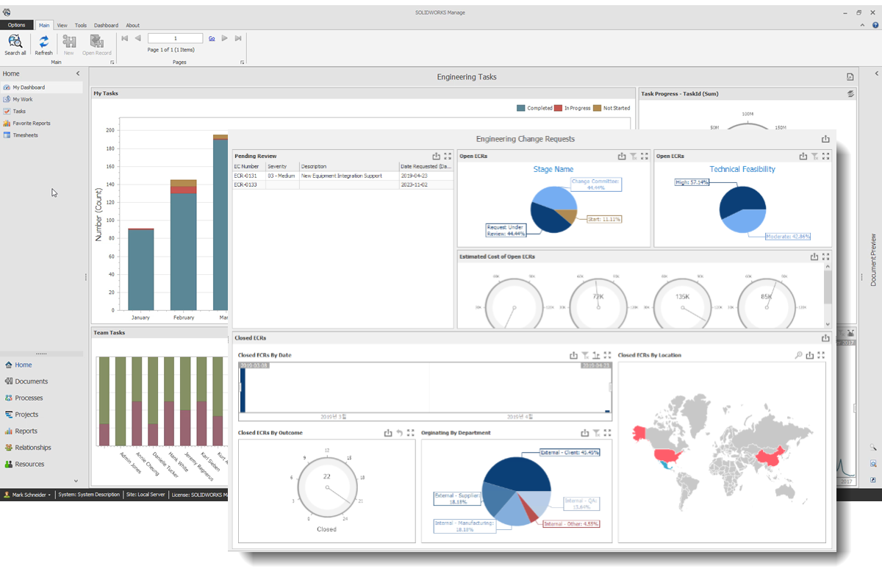The image size is (882, 588).
Task: Click the Not Started legend color swatch
Action: point(597,108)
